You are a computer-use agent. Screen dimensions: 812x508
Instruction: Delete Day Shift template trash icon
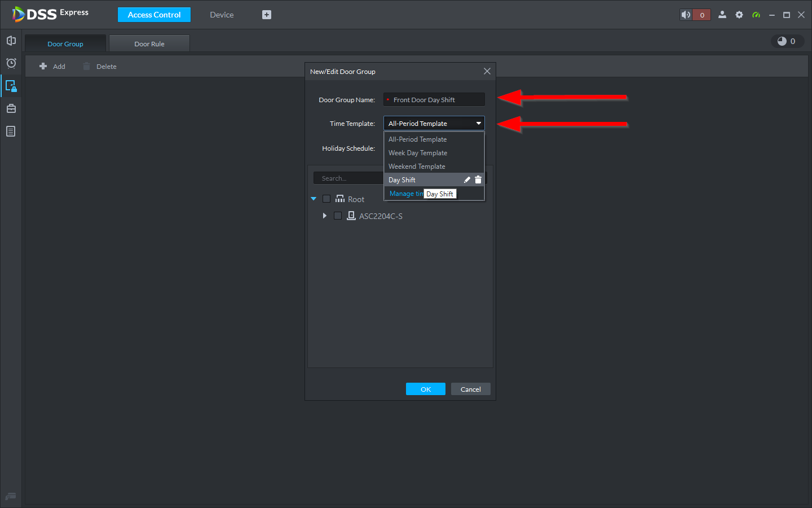(478, 180)
